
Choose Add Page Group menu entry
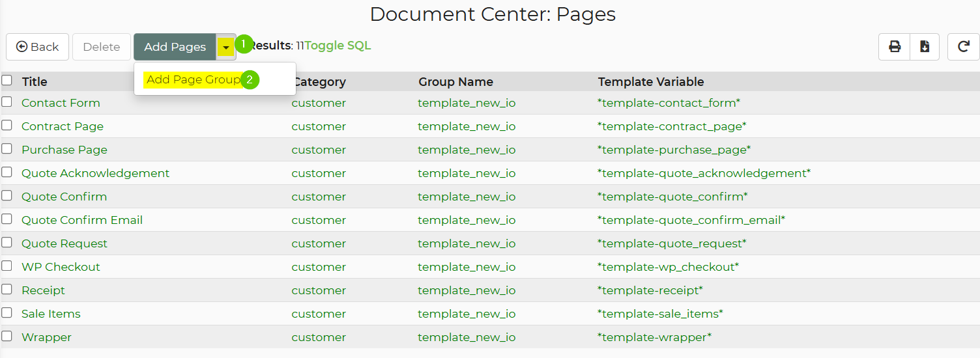coord(194,79)
